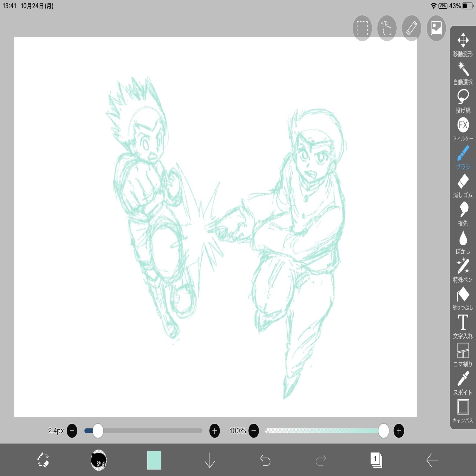Viewport: 476px width, 476px height.
Task: Open the stabilizer hand-touch settings
Action: click(x=387, y=28)
